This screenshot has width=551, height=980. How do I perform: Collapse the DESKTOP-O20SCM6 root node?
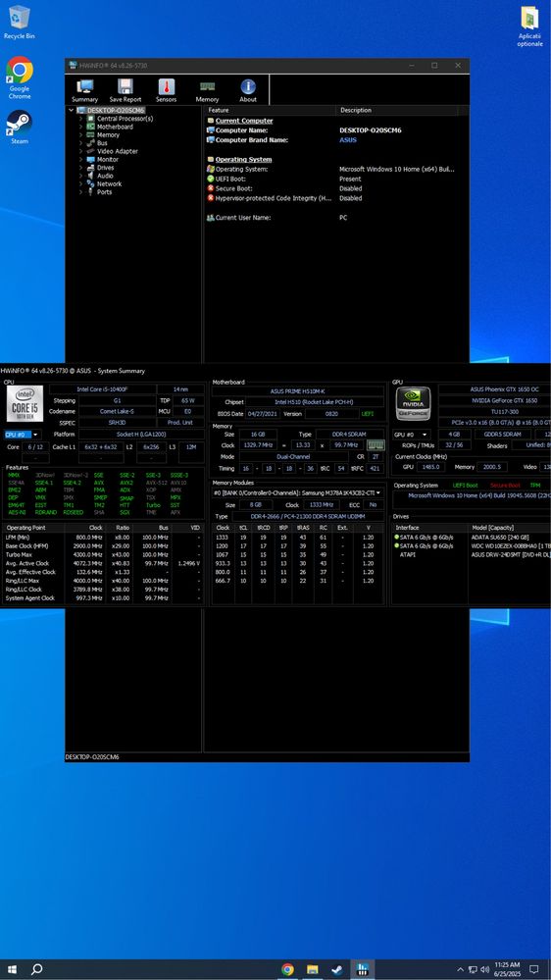pyautogui.click(x=72, y=111)
